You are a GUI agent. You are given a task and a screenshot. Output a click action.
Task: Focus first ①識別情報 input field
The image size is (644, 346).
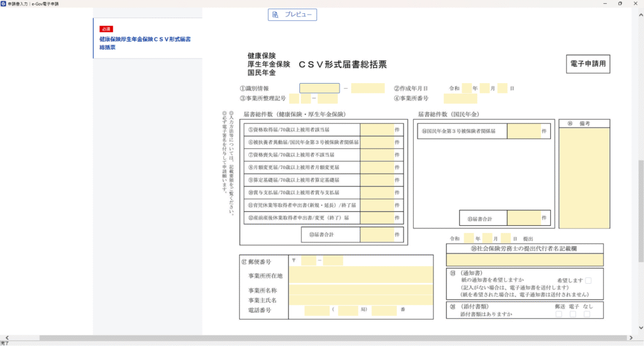point(319,88)
